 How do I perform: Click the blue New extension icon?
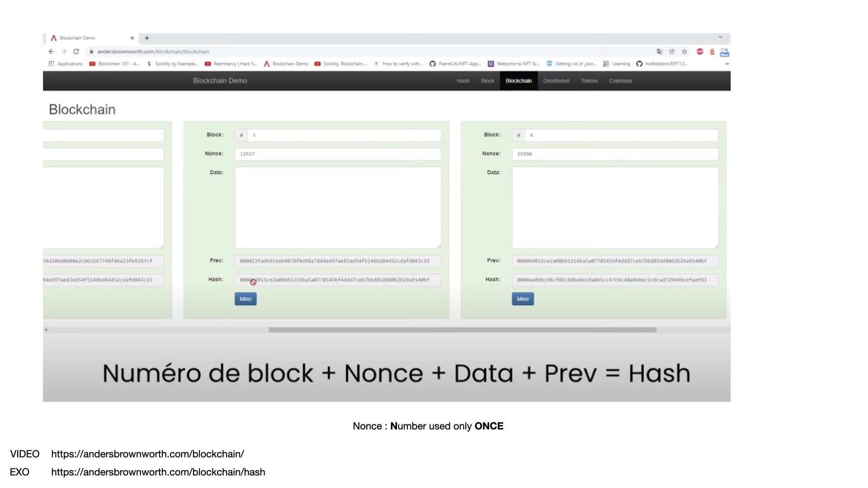click(x=724, y=52)
